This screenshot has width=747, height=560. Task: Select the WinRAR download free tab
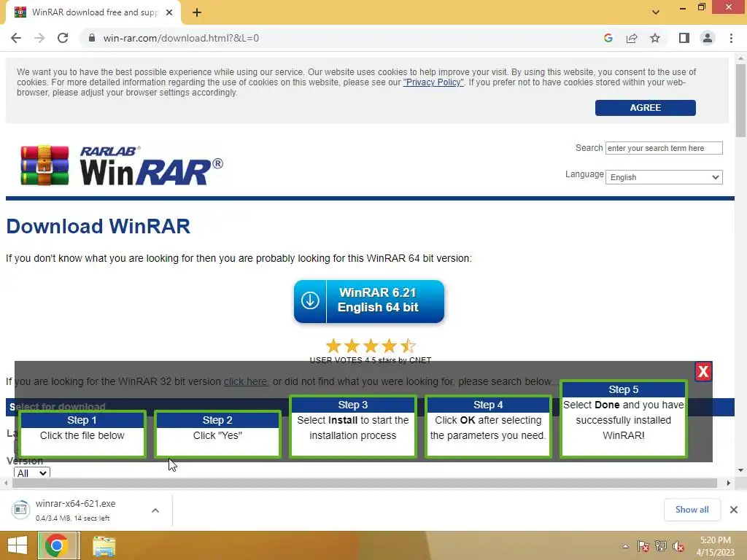tap(93, 12)
